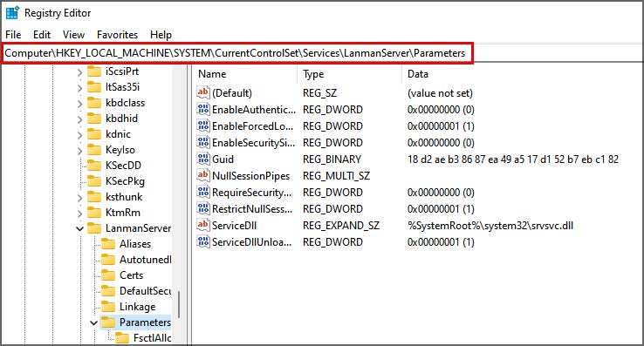Open the View menu
Image resolution: width=644 pixels, height=346 pixels.
(x=73, y=35)
